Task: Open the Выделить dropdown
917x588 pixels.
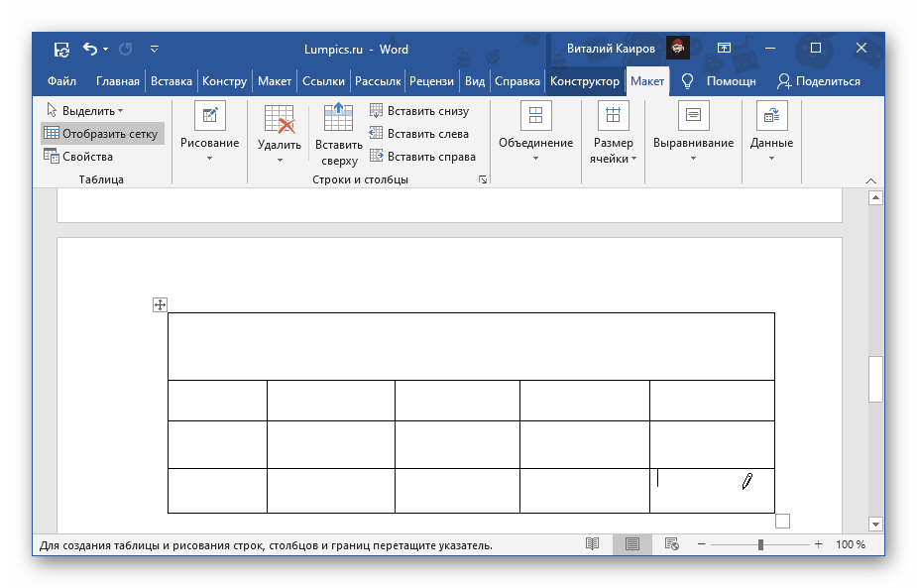Action: click(x=85, y=111)
